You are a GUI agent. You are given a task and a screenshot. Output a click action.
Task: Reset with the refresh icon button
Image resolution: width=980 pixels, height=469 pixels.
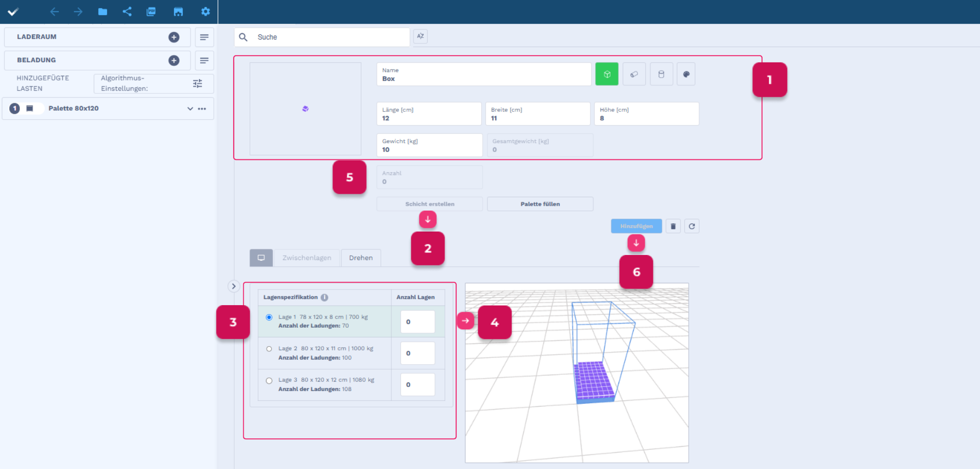pyautogui.click(x=692, y=226)
